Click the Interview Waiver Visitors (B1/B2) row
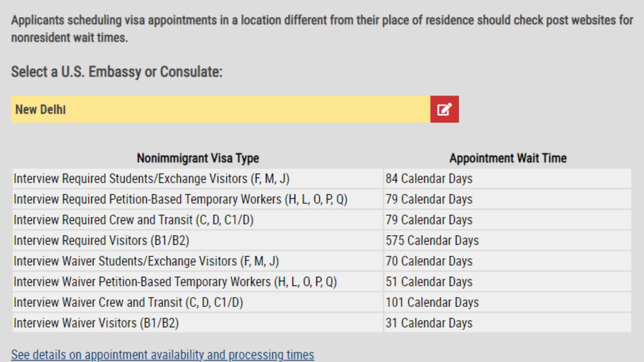644x362 pixels. [x=322, y=323]
